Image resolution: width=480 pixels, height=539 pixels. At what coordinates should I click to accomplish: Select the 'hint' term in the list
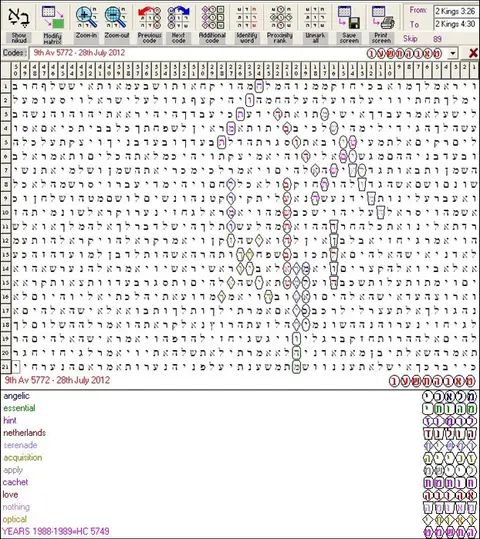pos(10,420)
